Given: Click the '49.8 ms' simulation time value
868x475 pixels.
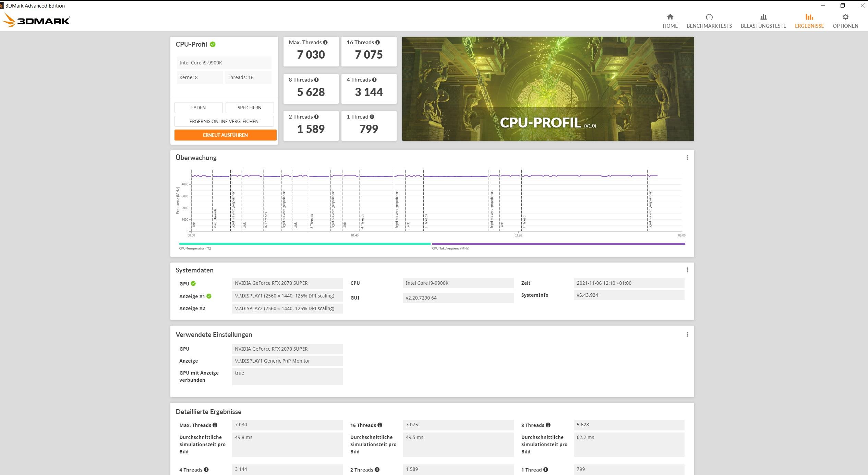Looking at the screenshot, I should 287,444.
